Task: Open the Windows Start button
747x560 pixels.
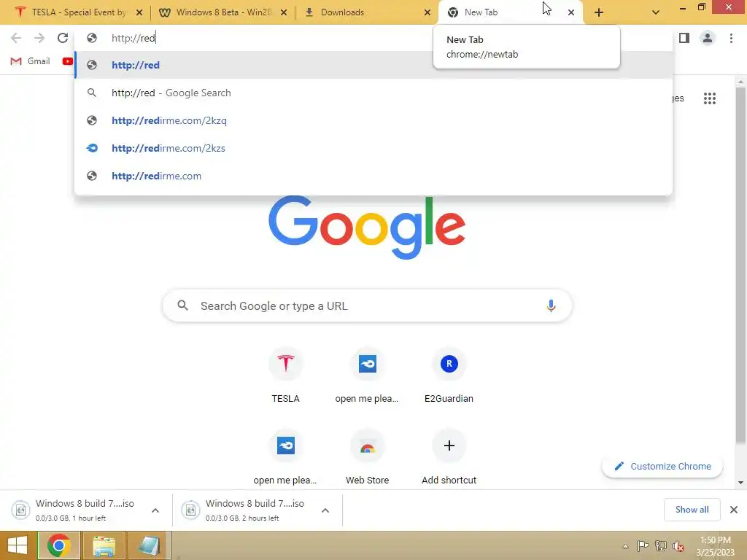Action: [18, 545]
